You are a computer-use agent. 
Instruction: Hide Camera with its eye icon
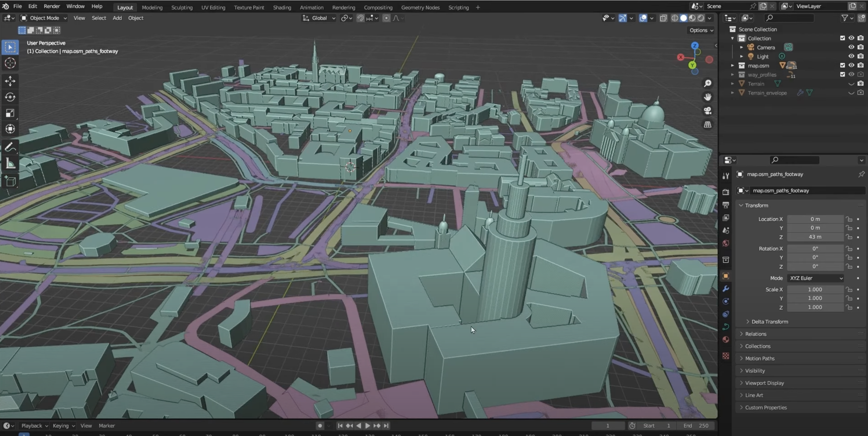(851, 47)
